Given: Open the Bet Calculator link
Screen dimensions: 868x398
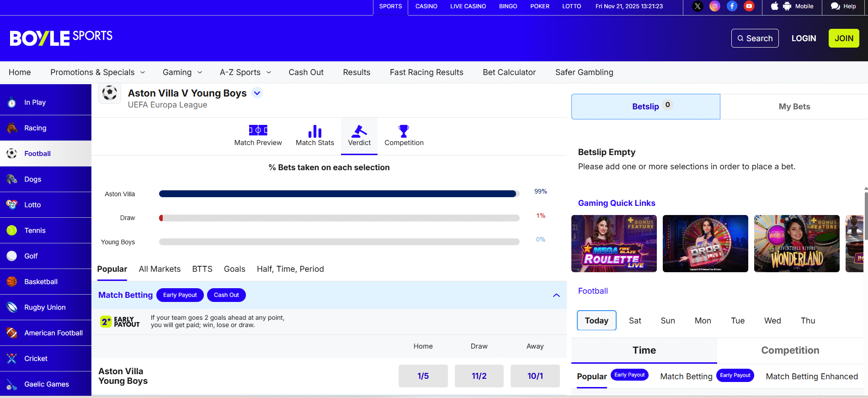Looking at the screenshot, I should [509, 72].
